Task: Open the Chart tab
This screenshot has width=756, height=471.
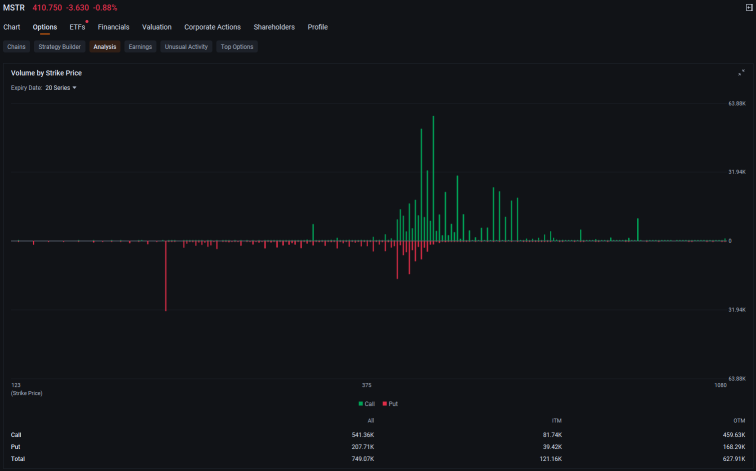Action: pos(12,27)
